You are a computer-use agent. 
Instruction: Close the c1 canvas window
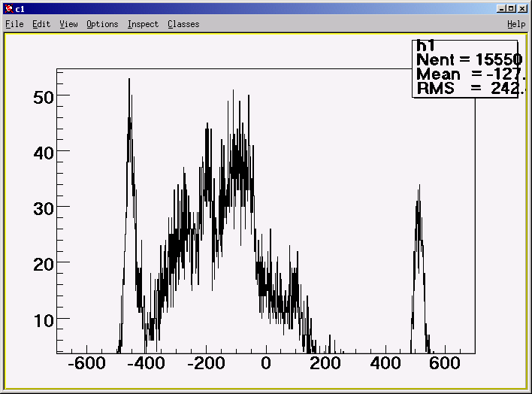522,9
